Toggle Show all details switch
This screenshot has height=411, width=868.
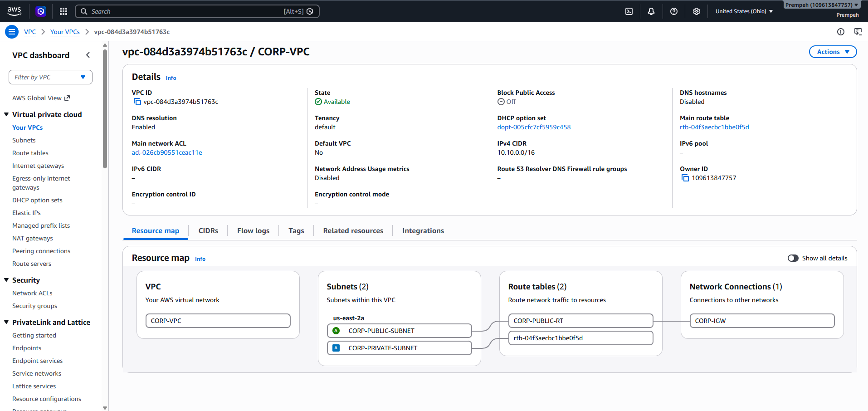(x=793, y=258)
